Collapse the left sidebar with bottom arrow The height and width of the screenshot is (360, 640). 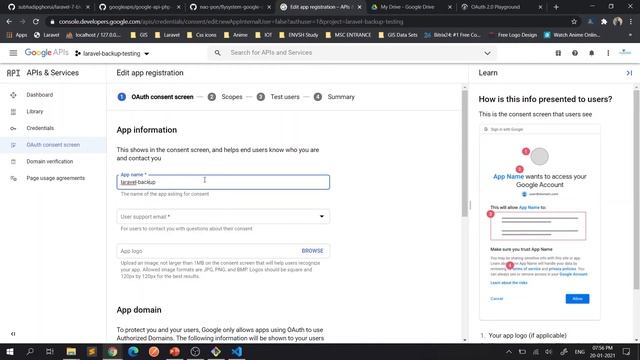13,334
